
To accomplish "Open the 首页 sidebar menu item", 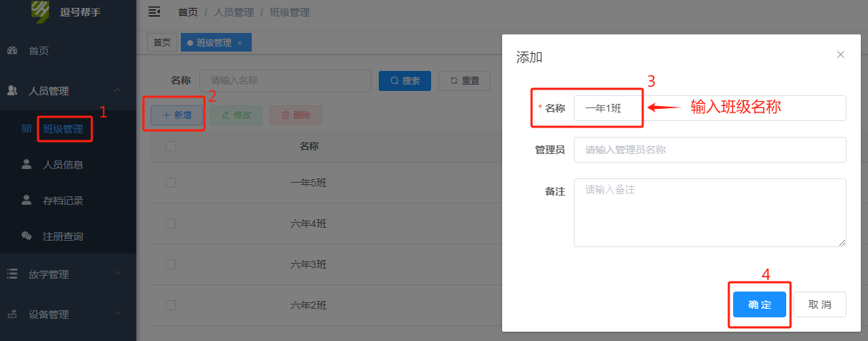I will 68,51.
